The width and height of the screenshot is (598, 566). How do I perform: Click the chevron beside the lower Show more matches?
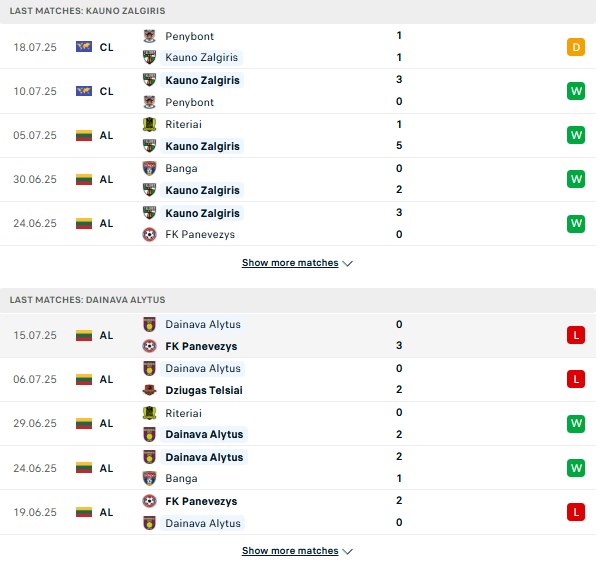pyautogui.click(x=347, y=552)
